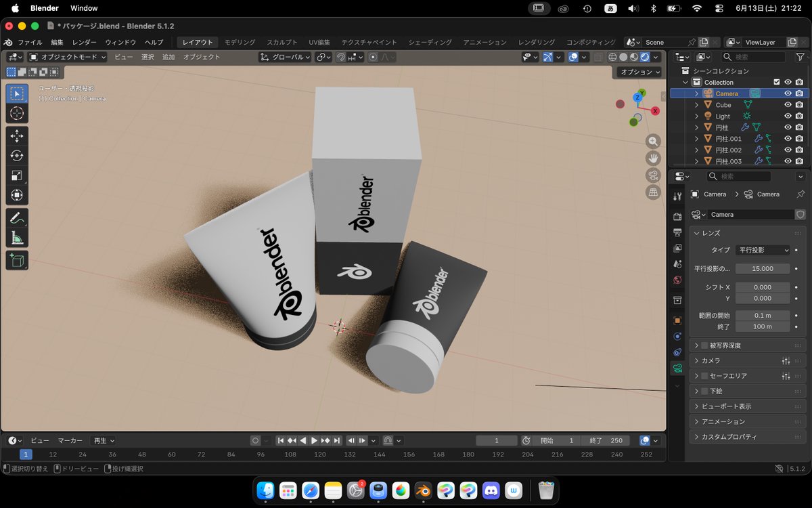Viewport: 812px width, 508px height.
Task: Click the 範囲の開始 0.1 m field
Action: pyautogui.click(x=763, y=316)
